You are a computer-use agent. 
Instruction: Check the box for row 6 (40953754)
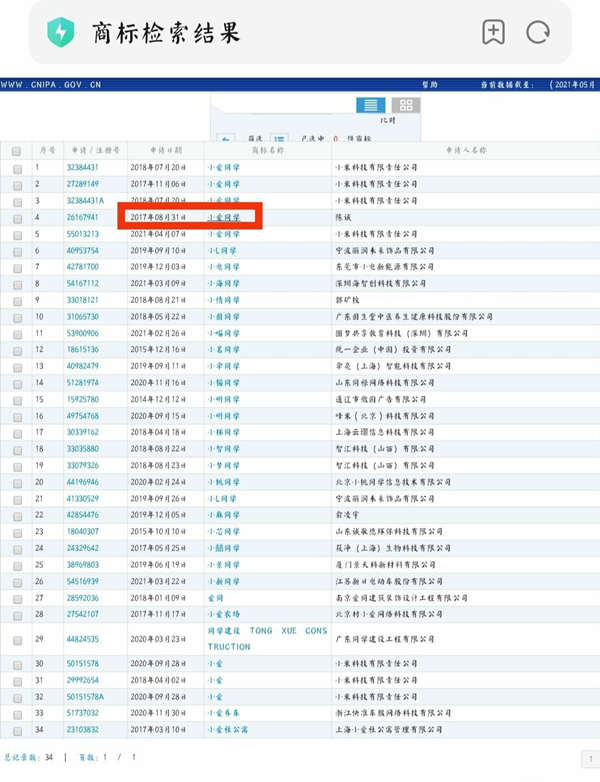pos(17,252)
